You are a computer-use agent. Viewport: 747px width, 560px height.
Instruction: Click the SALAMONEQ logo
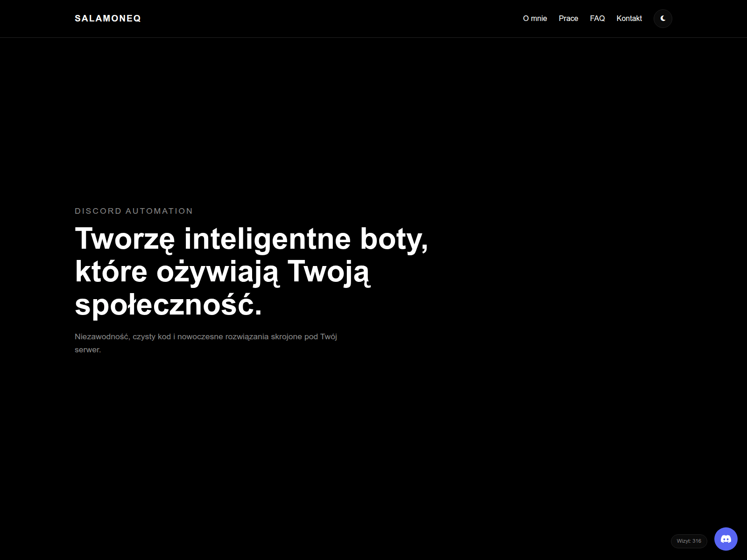pos(108,19)
